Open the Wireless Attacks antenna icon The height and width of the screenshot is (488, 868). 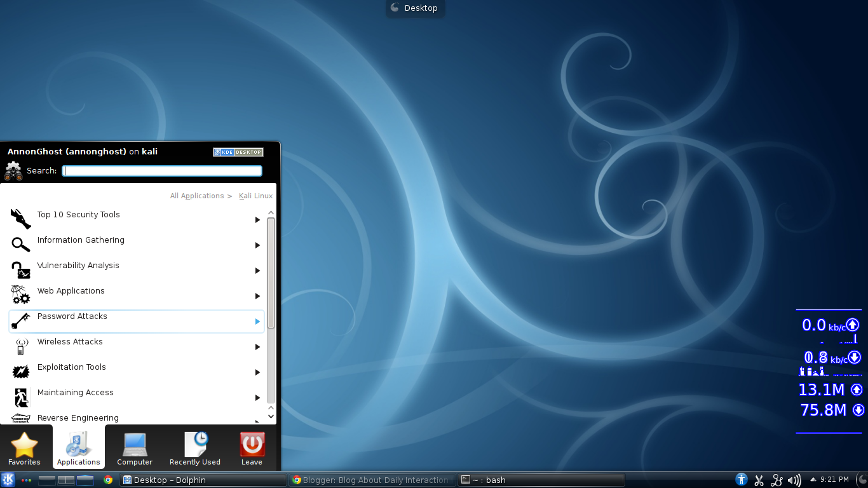tap(20, 346)
